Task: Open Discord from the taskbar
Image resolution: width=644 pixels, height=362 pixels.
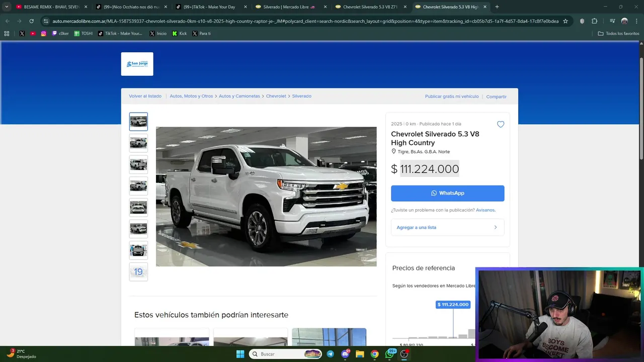Action: coord(345,354)
